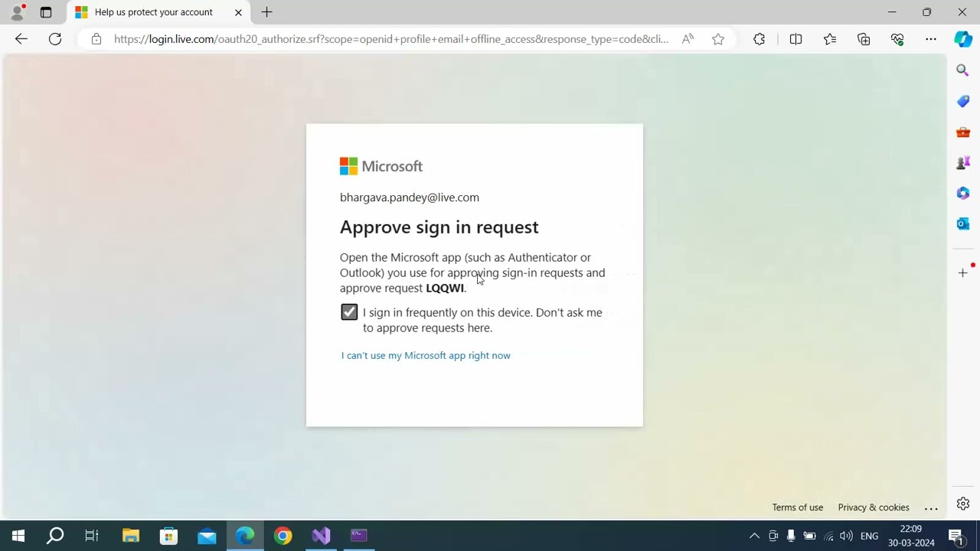Open Microsoft Store from the taskbar
The width and height of the screenshot is (980, 551).
point(168,536)
